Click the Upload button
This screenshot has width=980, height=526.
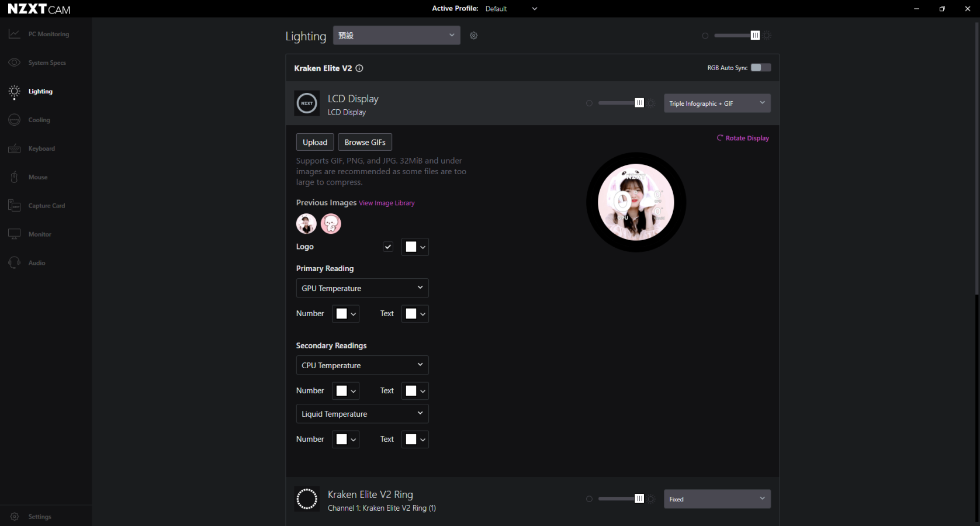tap(314, 143)
